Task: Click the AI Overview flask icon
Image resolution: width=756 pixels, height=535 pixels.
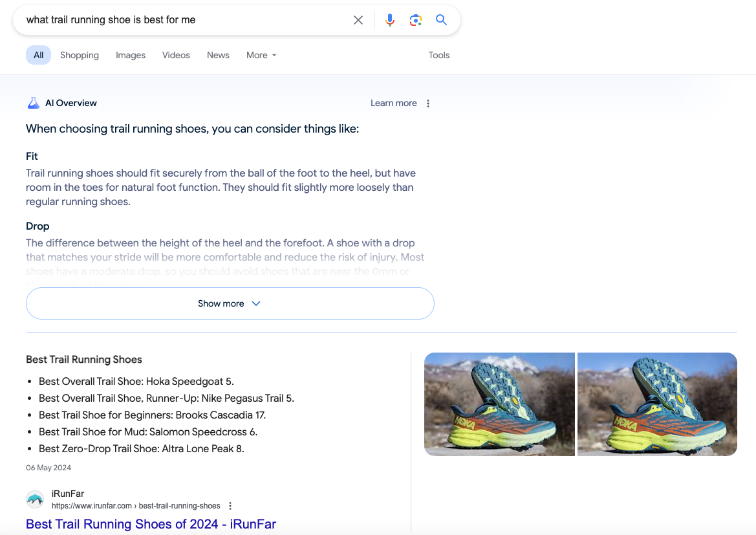Action: click(33, 103)
